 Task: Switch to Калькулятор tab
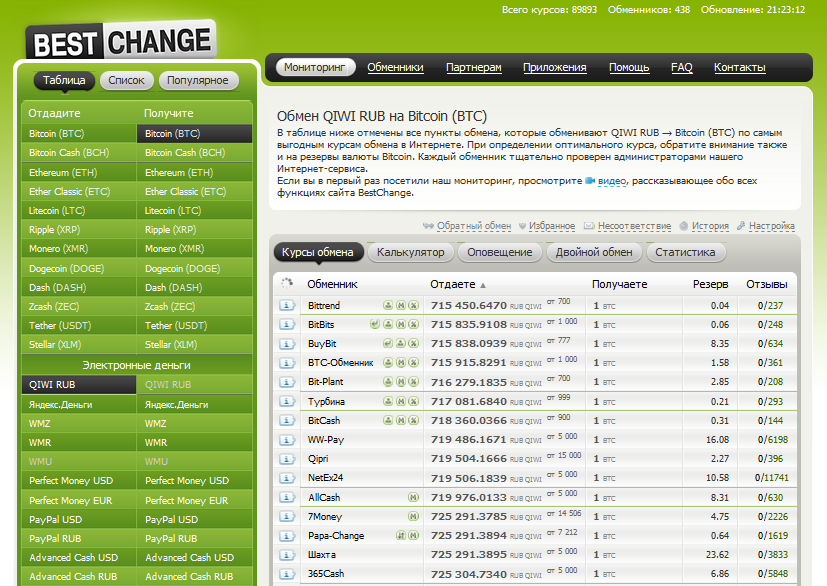click(410, 252)
